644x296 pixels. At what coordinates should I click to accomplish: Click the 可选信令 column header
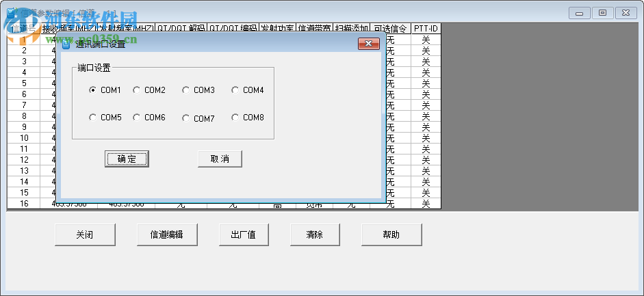click(x=391, y=29)
